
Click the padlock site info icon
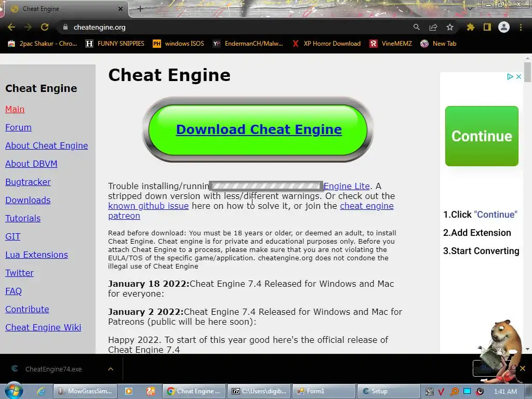(65, 27)
